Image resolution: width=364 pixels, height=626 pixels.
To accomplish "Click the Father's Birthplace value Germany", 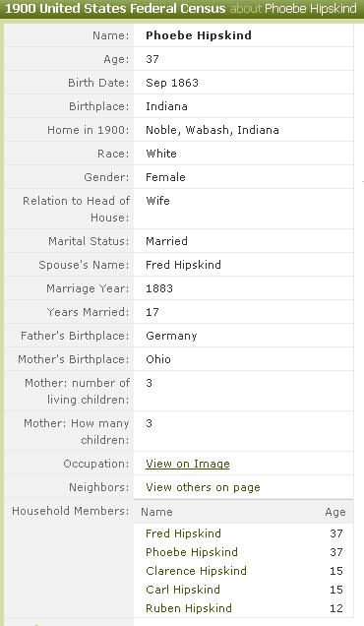I will click(171, 336).
